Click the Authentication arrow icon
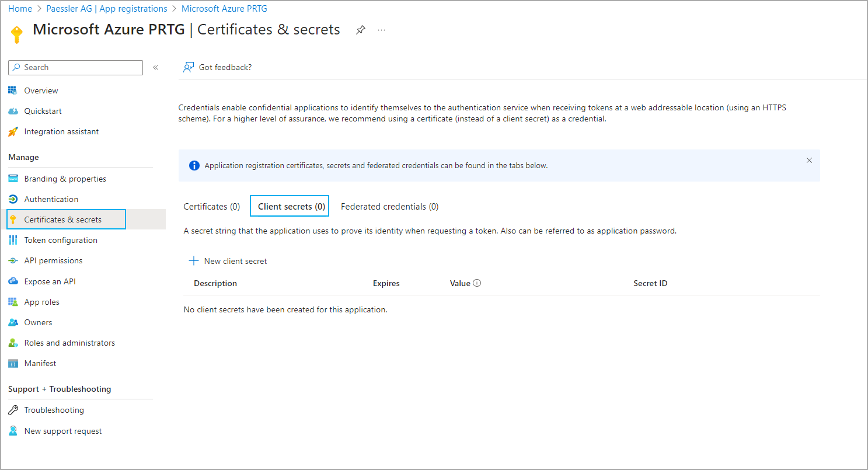This screenshot has width=868, height=470. pyautogui.click(x=13, y=199)
